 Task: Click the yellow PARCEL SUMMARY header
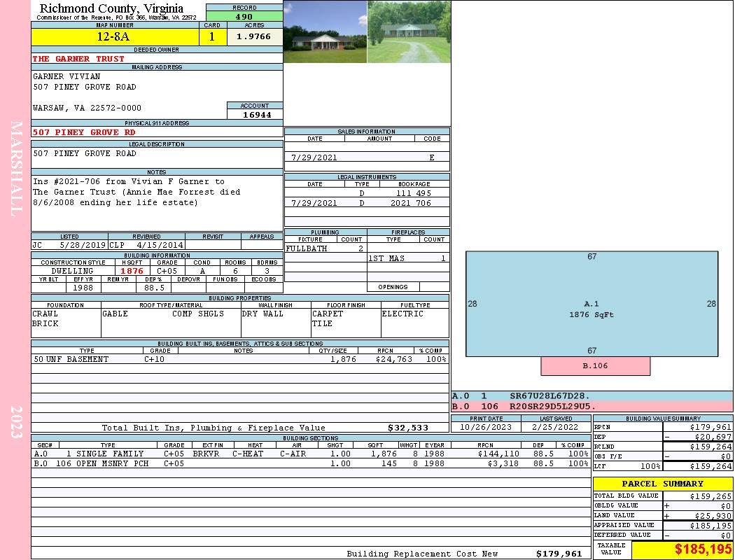pos(662,484)
